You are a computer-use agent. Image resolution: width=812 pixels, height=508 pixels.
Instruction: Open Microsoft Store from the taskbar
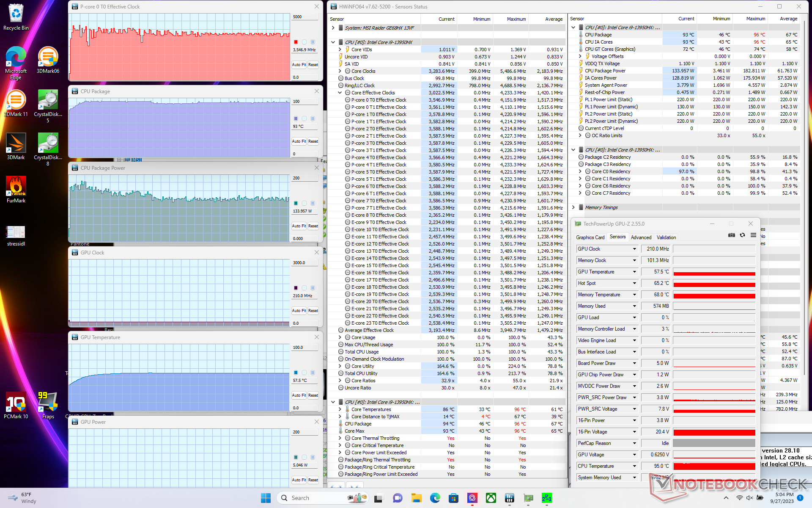pyautogui.click(x=454, y=498)
